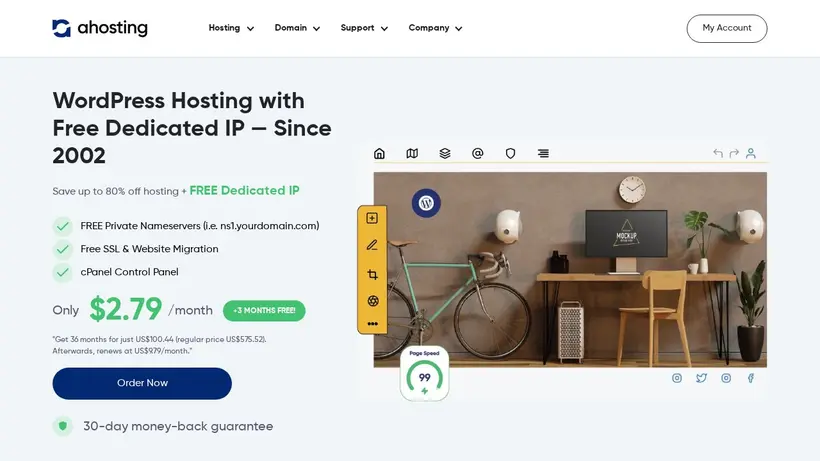Click the FREE Dedicated IP text
Image resolution: width=820 pixels, height=461 pixels.
coord(244,190)
